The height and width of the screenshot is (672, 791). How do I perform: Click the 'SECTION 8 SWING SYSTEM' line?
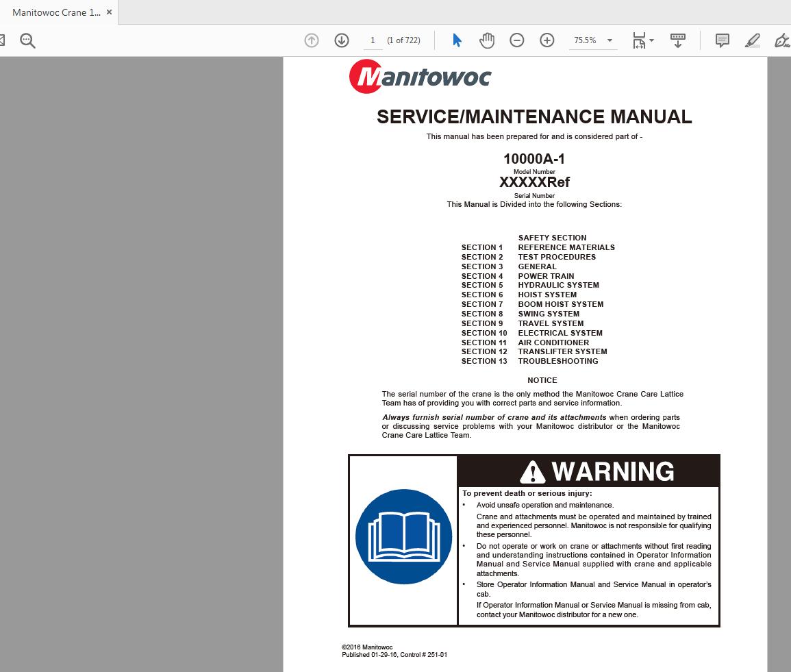point(520,314)
